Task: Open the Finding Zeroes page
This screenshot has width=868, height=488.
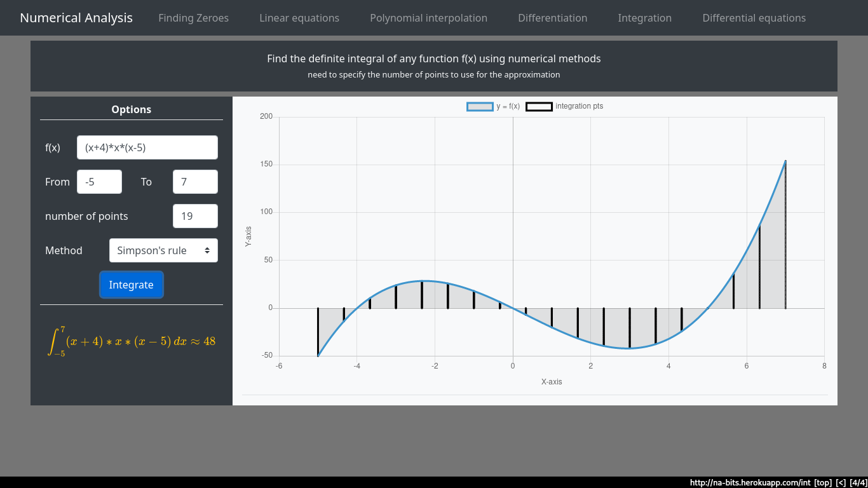Action: 193,18
